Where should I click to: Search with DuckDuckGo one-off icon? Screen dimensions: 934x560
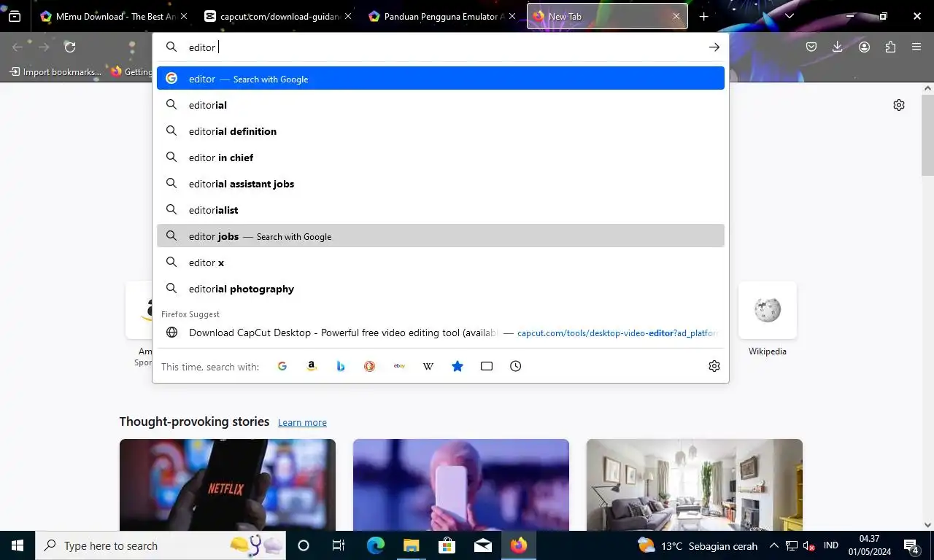tap(370, 366)
